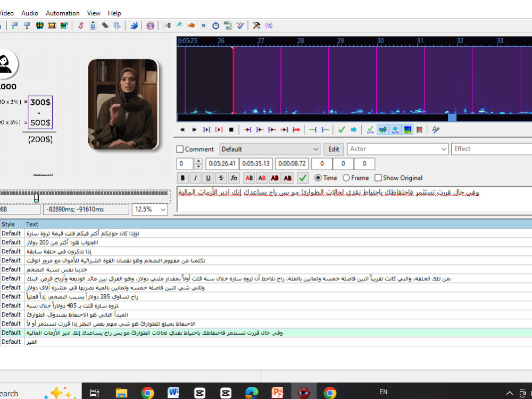The width and height of the screenshot is (532, 399).
Task: Commit audio timing changes green check
Action: 342,130
